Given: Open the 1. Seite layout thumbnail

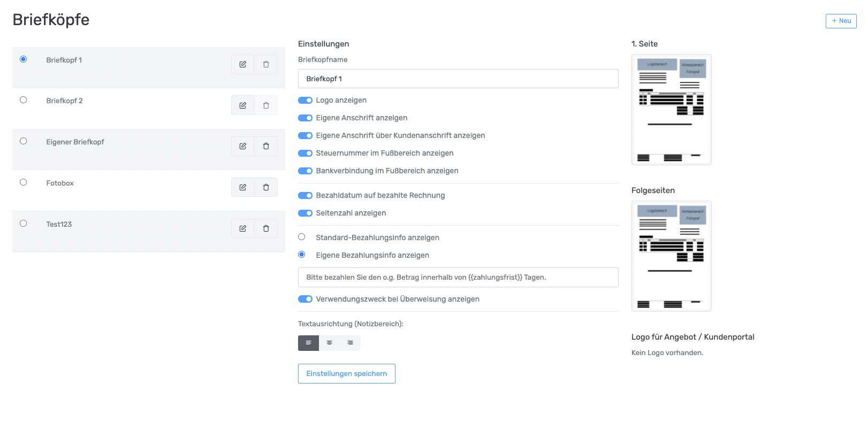Looking at the screenshot, I should 671,110.
